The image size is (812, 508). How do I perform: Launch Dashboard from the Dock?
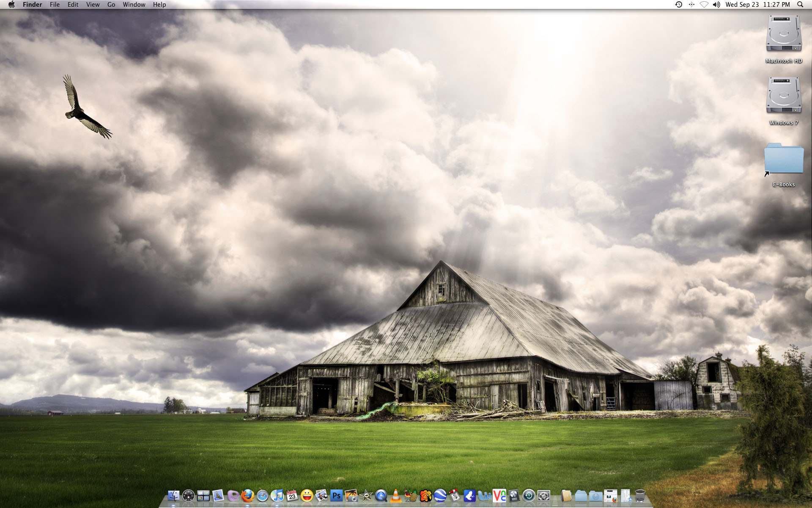[188, 495]
